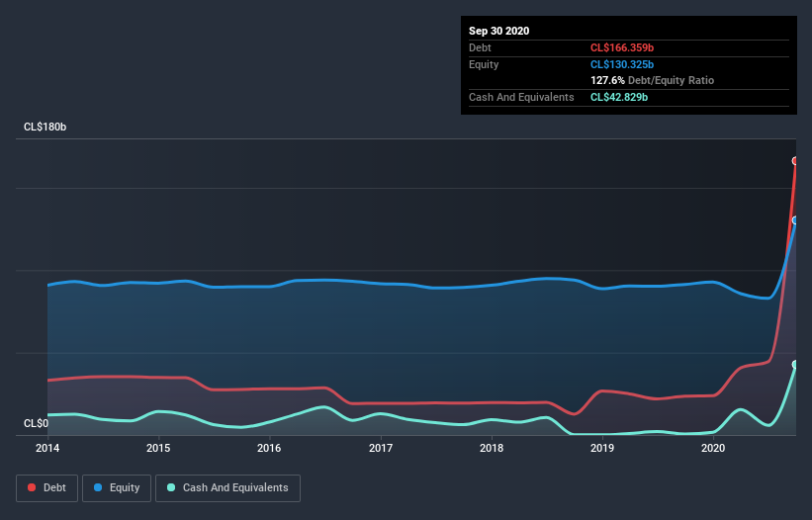Click the Sep 30 2020 tooltip date

[499, 31]
